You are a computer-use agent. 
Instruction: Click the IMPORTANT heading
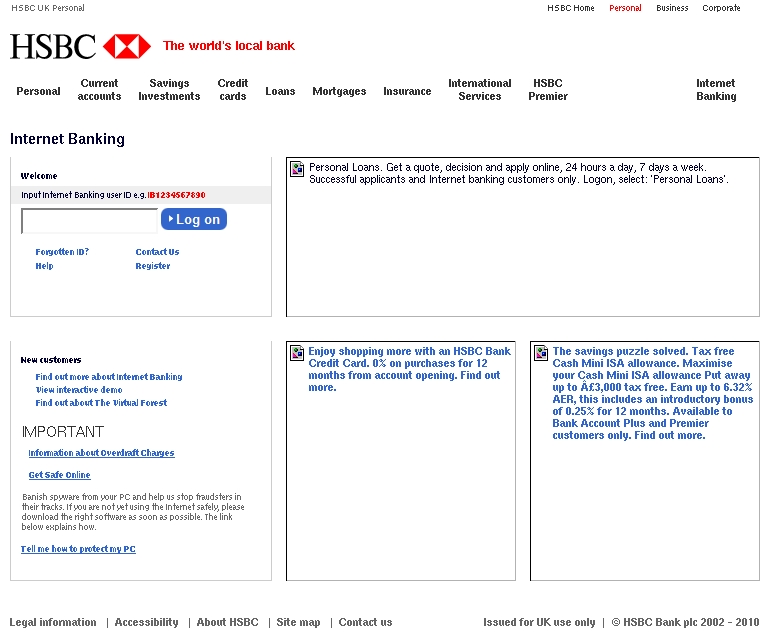point(63,432)
